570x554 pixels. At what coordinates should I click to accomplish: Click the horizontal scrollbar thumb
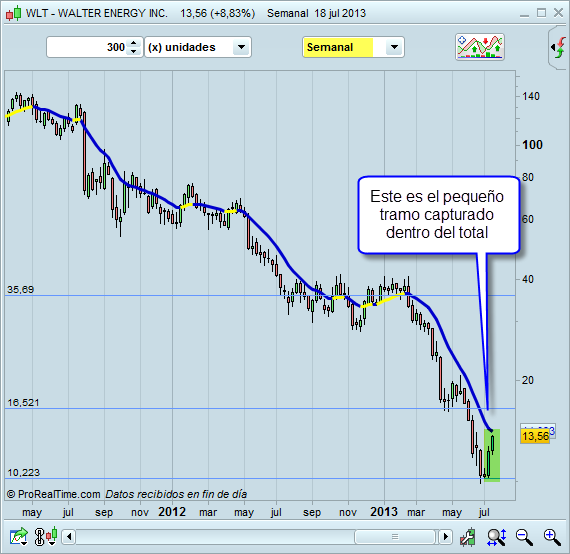click(x=395, y=537)
